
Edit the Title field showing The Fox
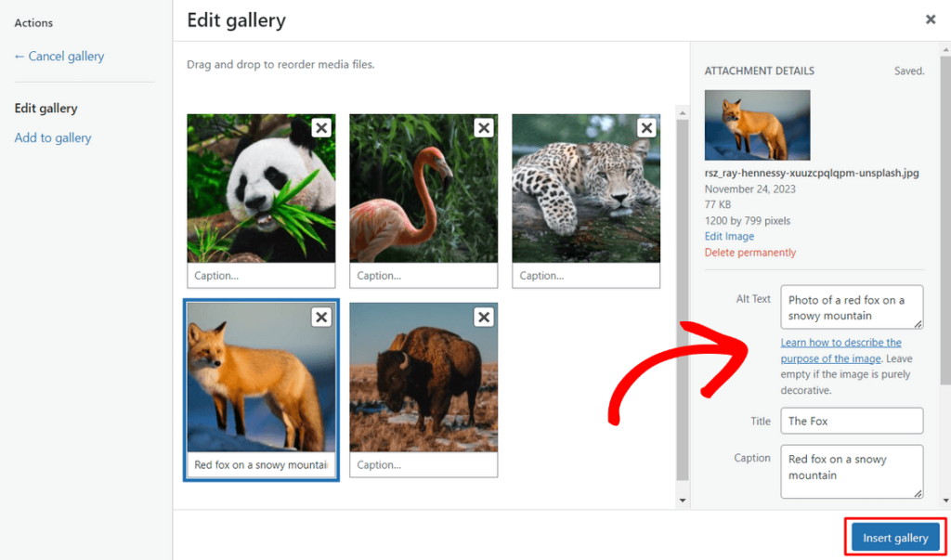tap(851, 421)
